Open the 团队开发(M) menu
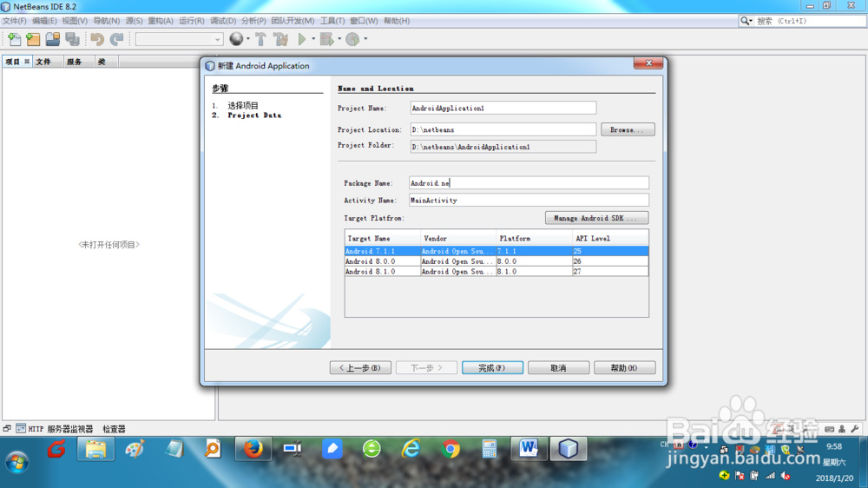 (x=293, y=21)
